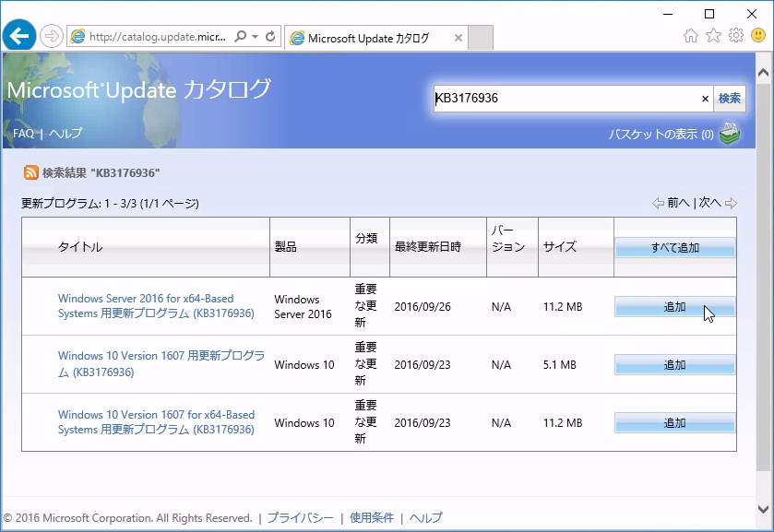Minimize the browser window
Viewport: 774px width, 532px height.
click(x=668, y=14)
